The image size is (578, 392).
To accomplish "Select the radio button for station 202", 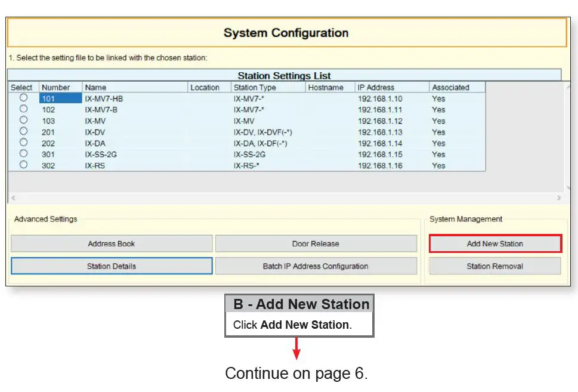I will pos(24,142).
